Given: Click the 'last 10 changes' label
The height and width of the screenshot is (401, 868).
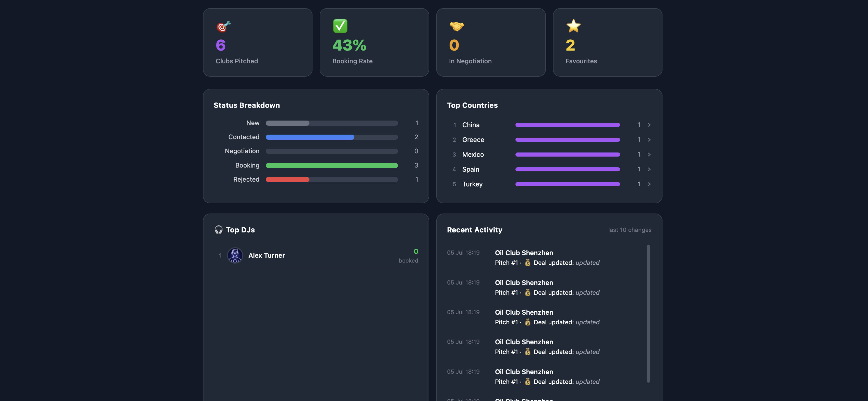Looking at the screenshot, I should tap(630, 230).
